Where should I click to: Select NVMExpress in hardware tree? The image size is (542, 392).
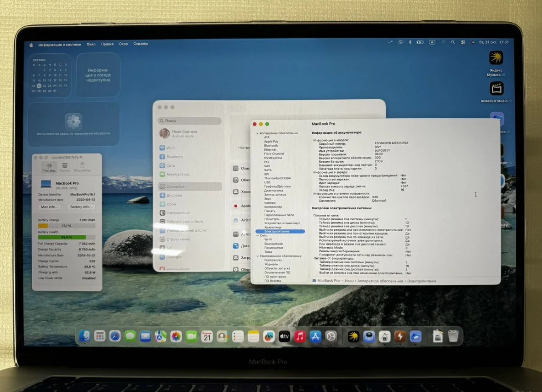click(x=273, y=158)
